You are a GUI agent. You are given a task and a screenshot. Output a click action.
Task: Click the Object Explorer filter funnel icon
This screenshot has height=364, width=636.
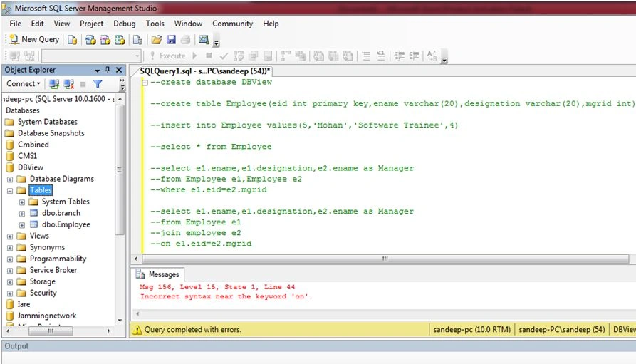coord(98,84)
